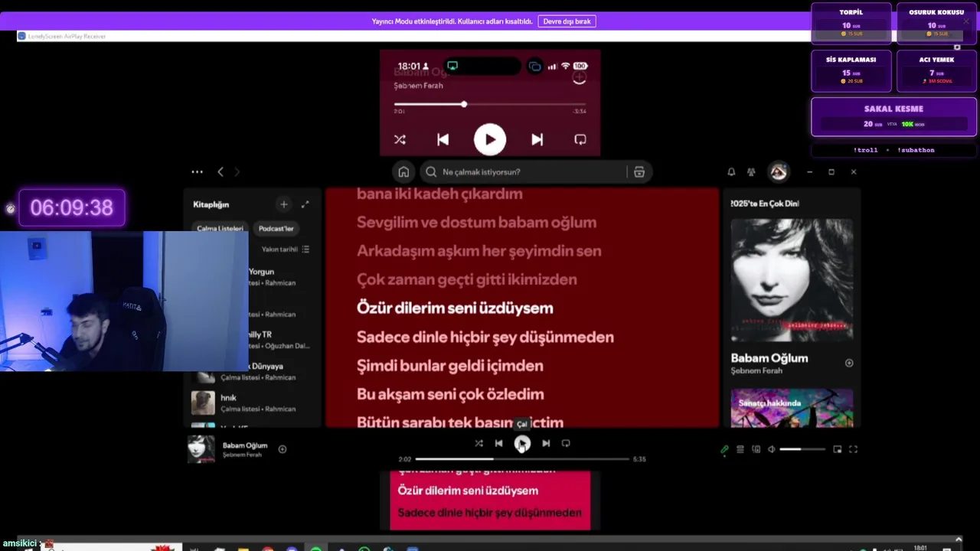Screen dimensions: 980x551
Task: Open Spotify Home with the house icon
Action: pyautogui.click(x=403, y=172)
